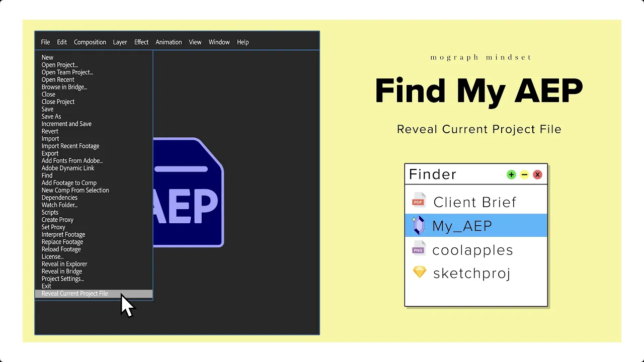Viewport: 644px width, 362px height.
Task: Open the File menu
Action: [x=45, y=42]
